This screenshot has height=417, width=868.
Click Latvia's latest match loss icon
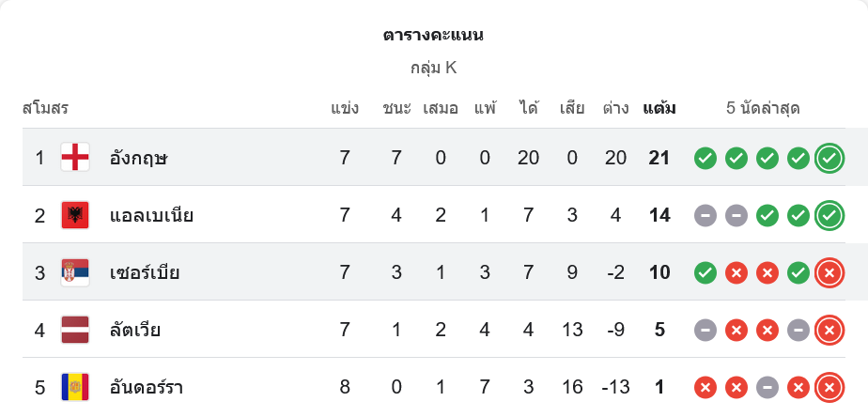click(829, 330)
